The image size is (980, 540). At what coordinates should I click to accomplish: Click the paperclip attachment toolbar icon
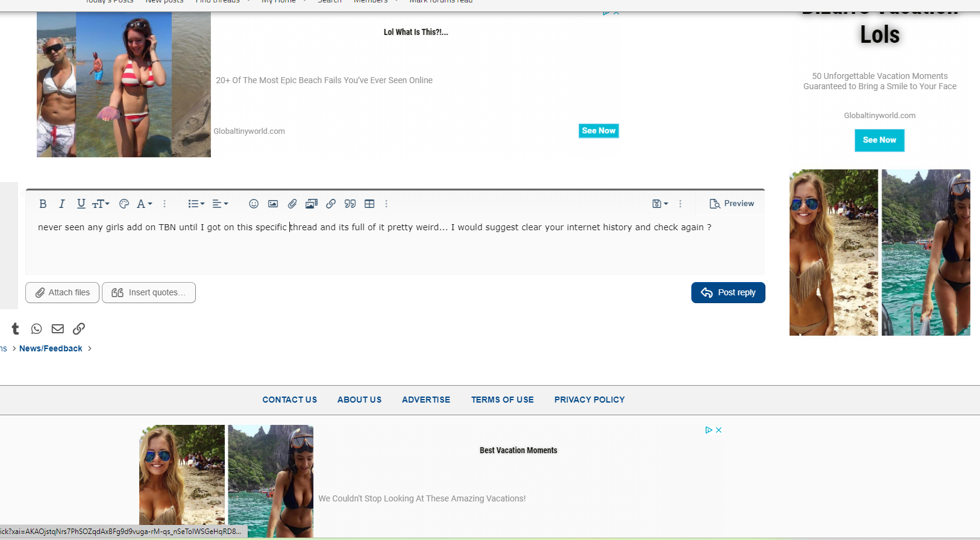tap(292, 204)
